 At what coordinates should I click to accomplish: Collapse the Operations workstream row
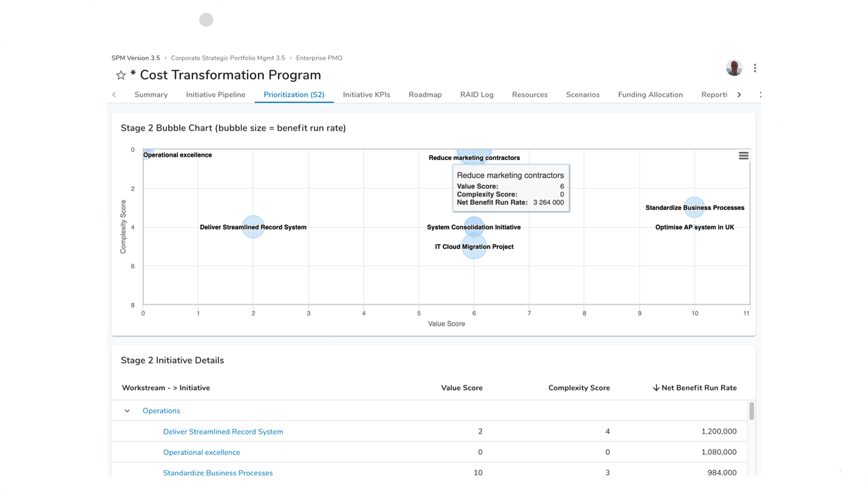coord(127,411)
